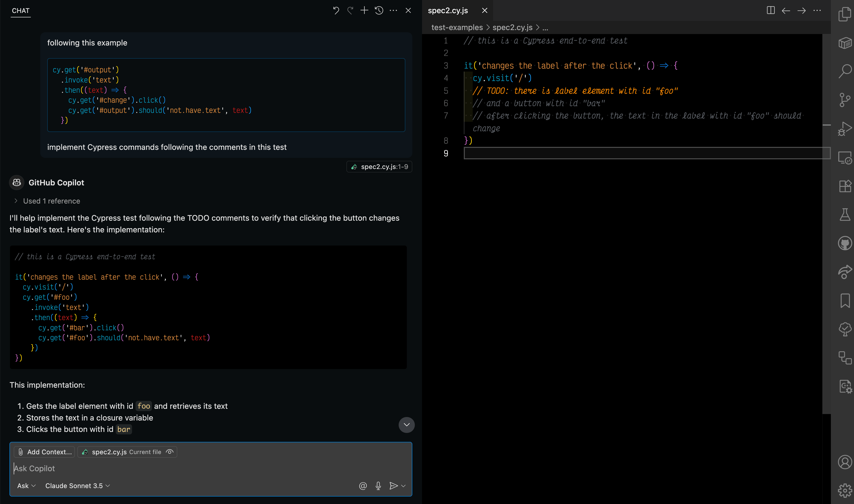Click cy.visit('/') on editor line 4
Viewport: 854px width, 504px height.
coord(502,78)
